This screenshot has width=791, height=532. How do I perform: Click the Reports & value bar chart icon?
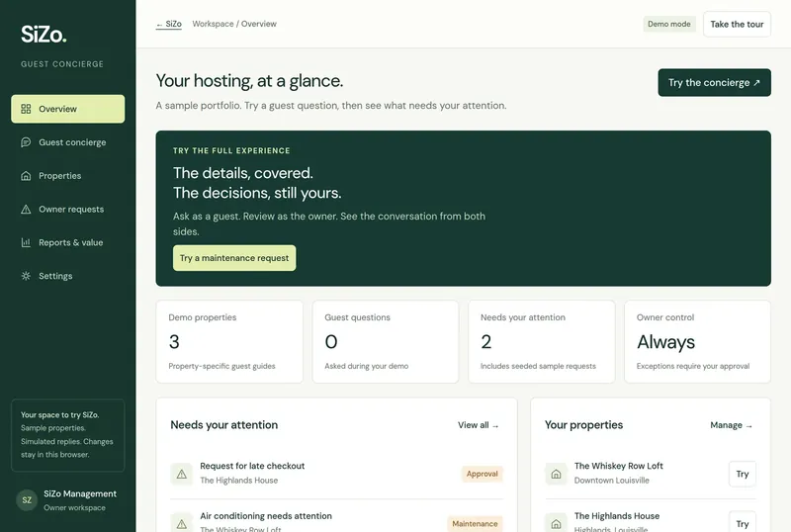point(26,242)
